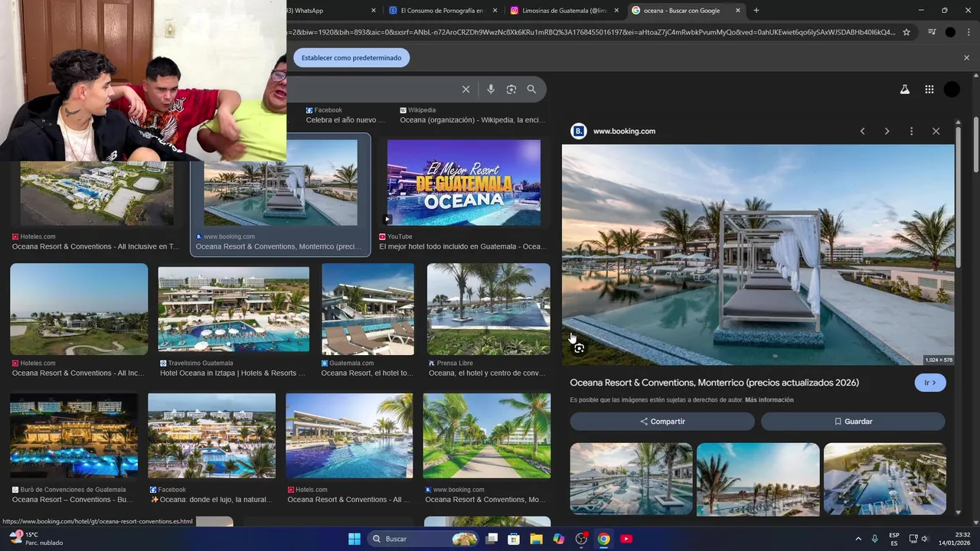This screenshot has height=551, width=980.
Task: Open Travelisimo Guatemala Hotel Oceana thumbnail
Action: [x=234, y=309]
